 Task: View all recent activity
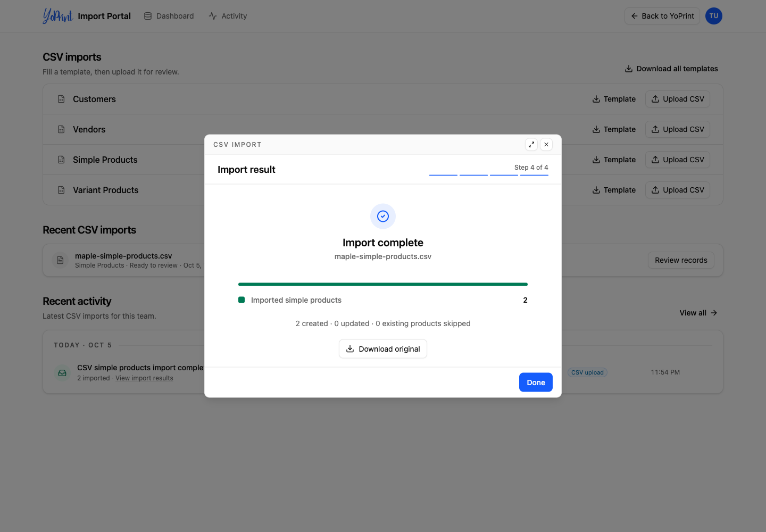click(x=698, y=313)
